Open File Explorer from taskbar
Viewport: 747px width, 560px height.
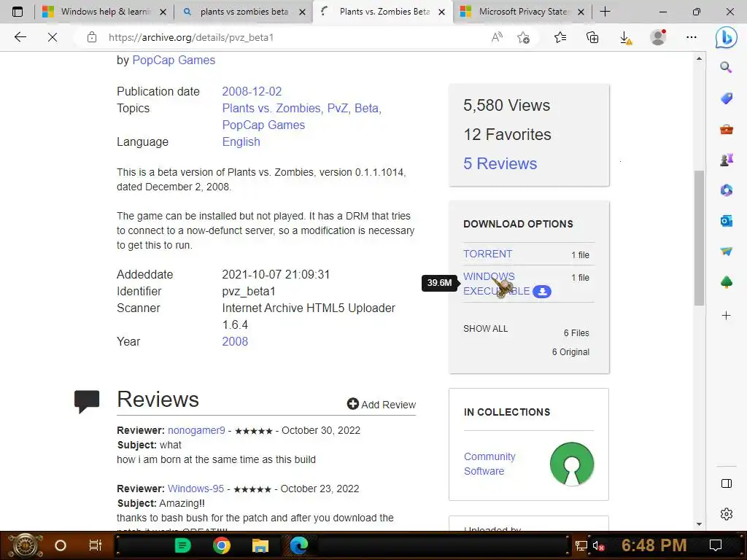[260, 545]
